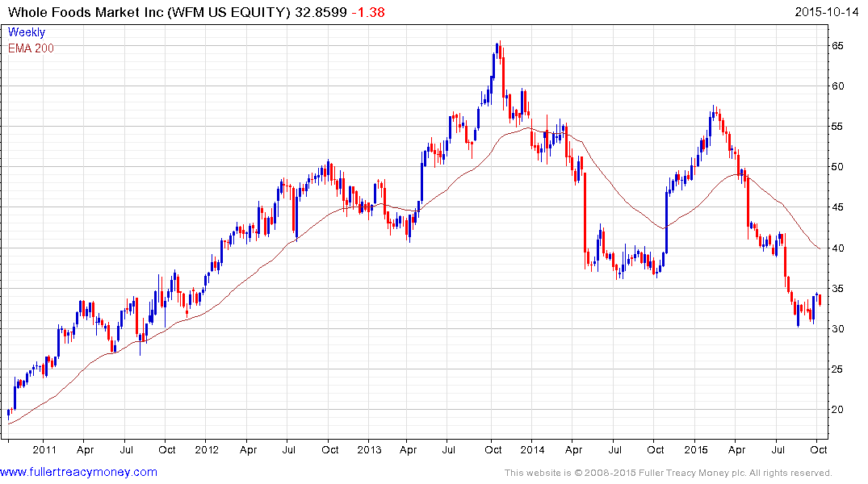Click the 55 price axis label
Viewport: 868px width, 484px height.
tap(837, 127)
